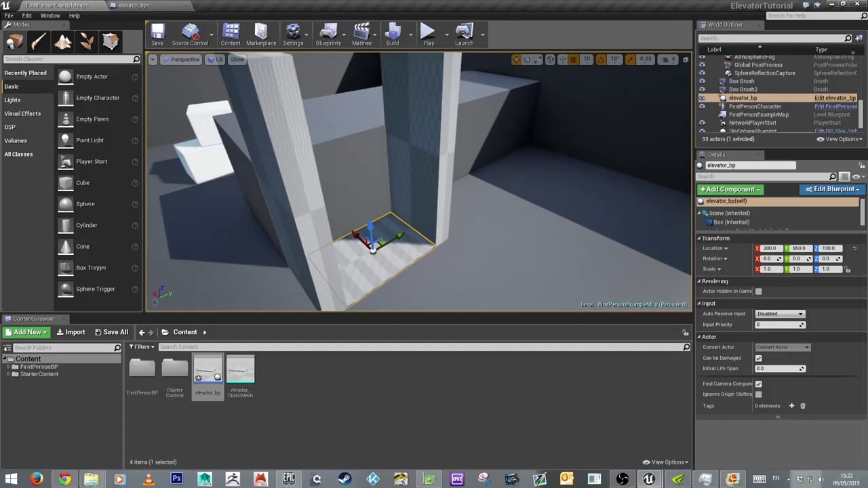Click the Launch toolbar button

coord(465,35)
